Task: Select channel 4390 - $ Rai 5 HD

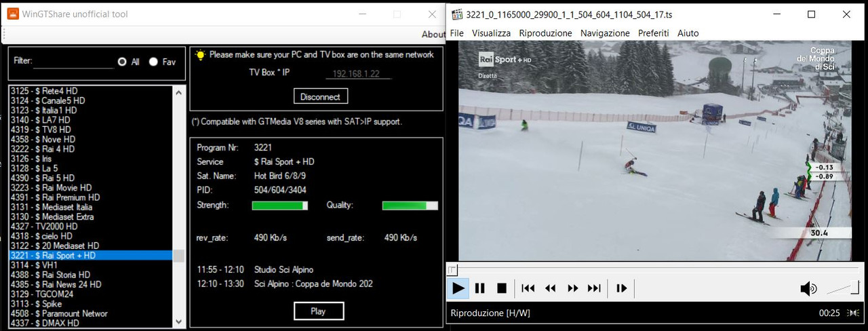Action: click(91, 178)
